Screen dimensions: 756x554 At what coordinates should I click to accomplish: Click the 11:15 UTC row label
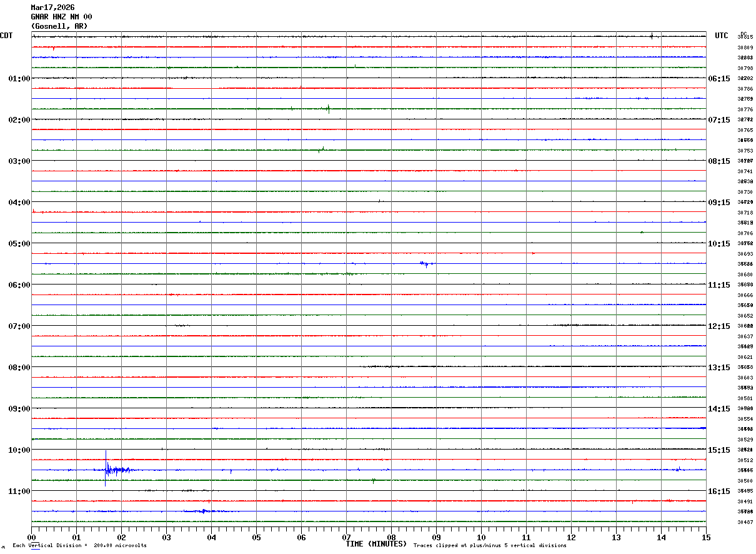(x=719, y=285)
